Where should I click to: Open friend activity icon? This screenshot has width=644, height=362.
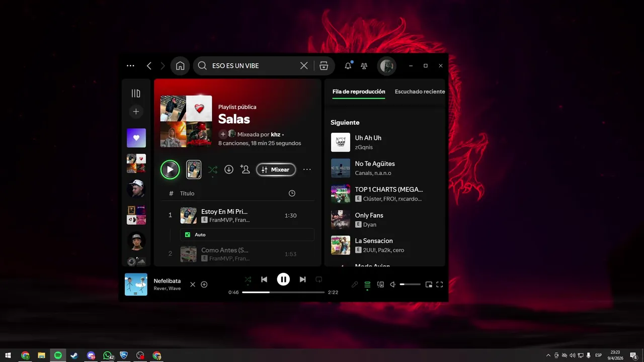point(364,66)
